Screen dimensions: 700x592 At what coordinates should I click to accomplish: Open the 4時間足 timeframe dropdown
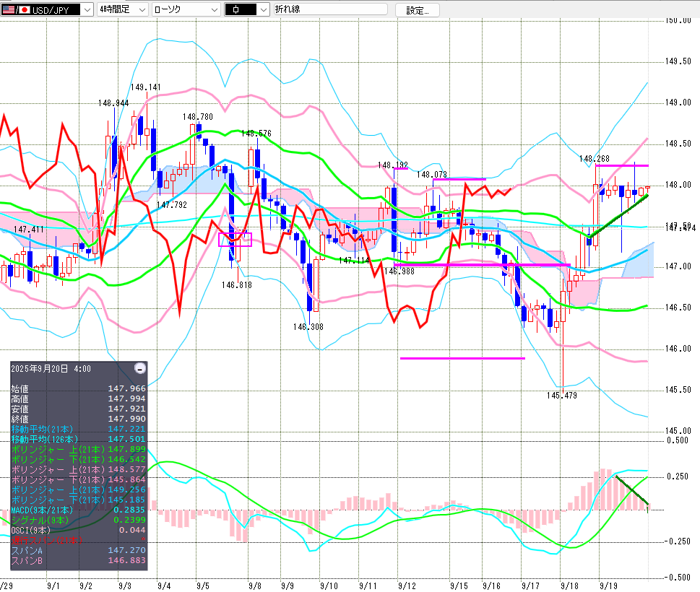tap(142, 10)
